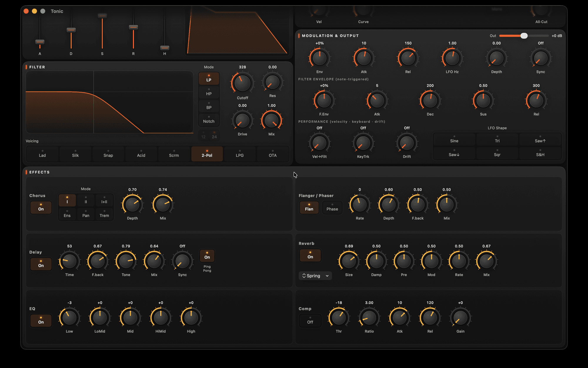588x368 pixels.
Task: Click the KeyTrk knob
Action: pyautogui.click(x=363, y=143)
